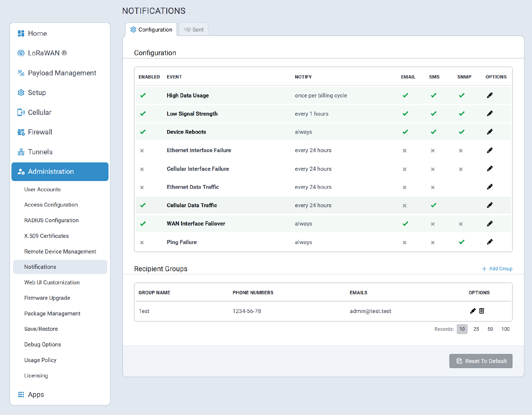
Task: Click the Reset To Default button
Action: point(481,361)
